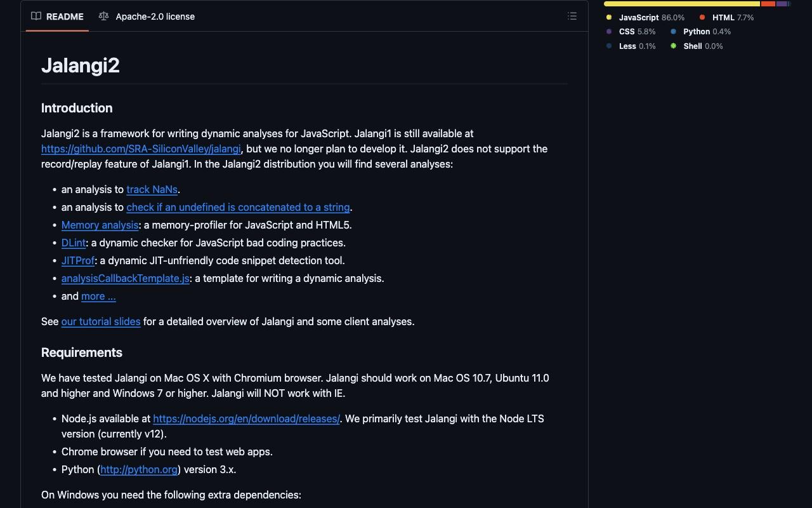Viewport: 812px width, 508px height.
Task: Click the book icon on README tab
Action: click(x=36, y=17)
